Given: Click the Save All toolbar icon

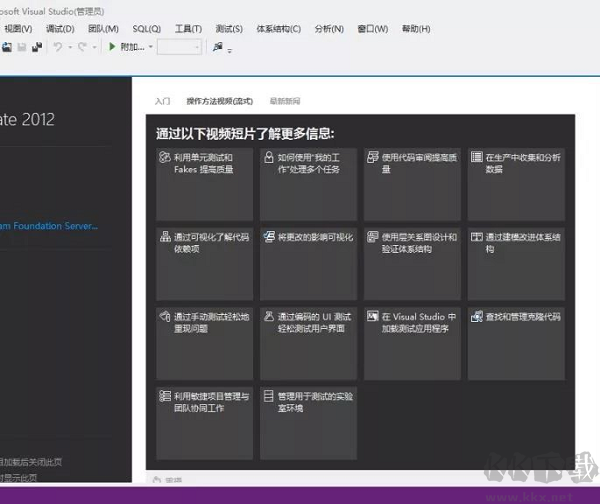Looking at the screenshot, I should pos(37,47).
